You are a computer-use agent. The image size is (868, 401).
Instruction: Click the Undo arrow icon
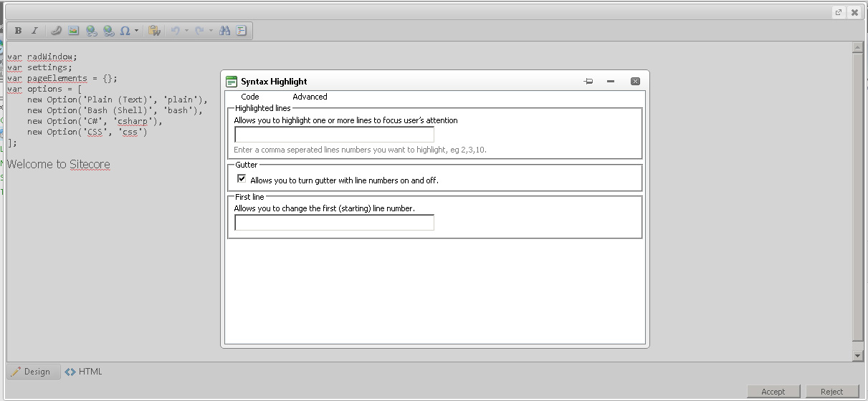click(x=175, y=31)
